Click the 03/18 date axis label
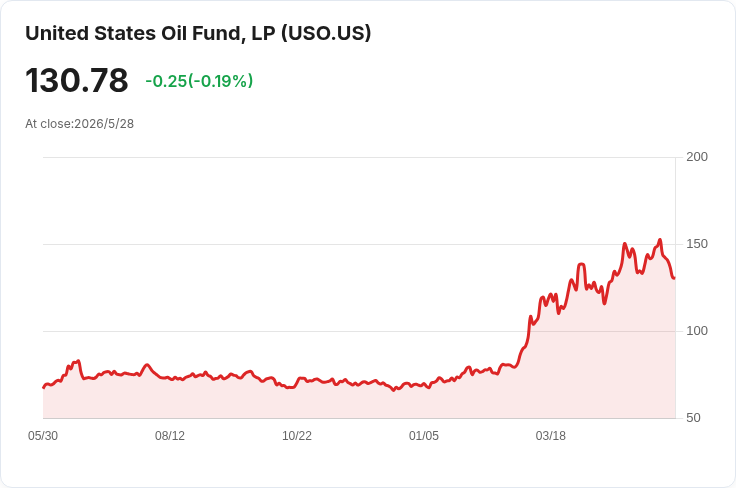 point(551,436)
